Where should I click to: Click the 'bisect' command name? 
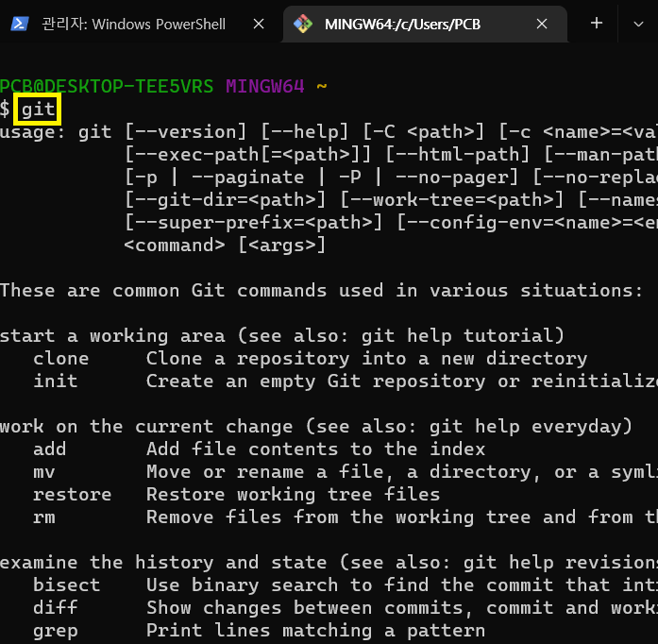[x=67, y=585]
